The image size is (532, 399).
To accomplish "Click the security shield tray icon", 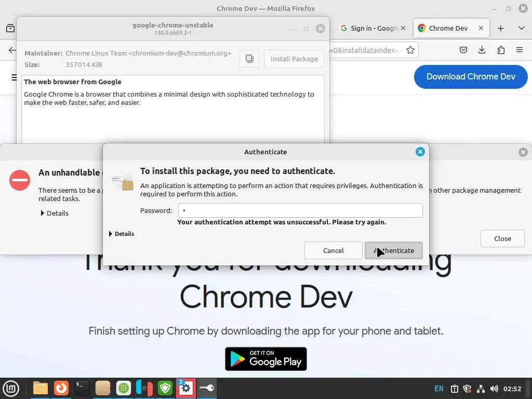I will pos(467,389).
